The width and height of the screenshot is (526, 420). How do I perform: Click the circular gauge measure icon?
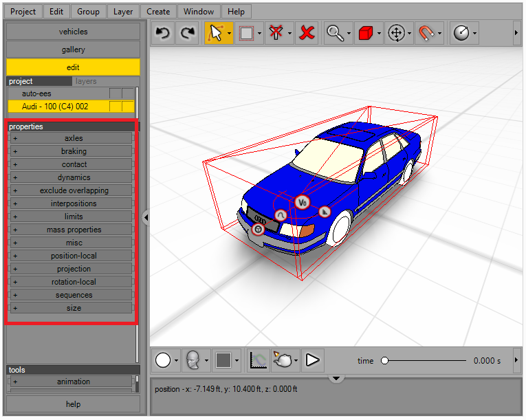pyautogui.click(x=461, y=33)
